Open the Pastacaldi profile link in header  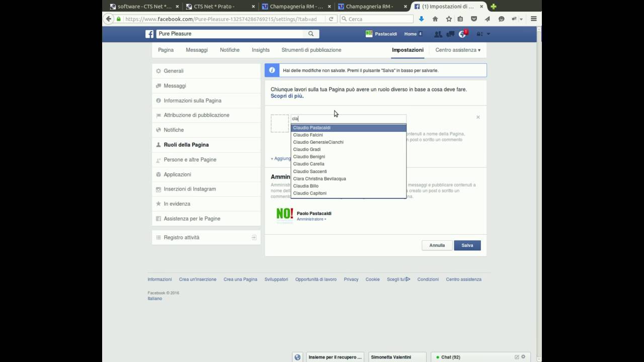[x=381, y=34]
